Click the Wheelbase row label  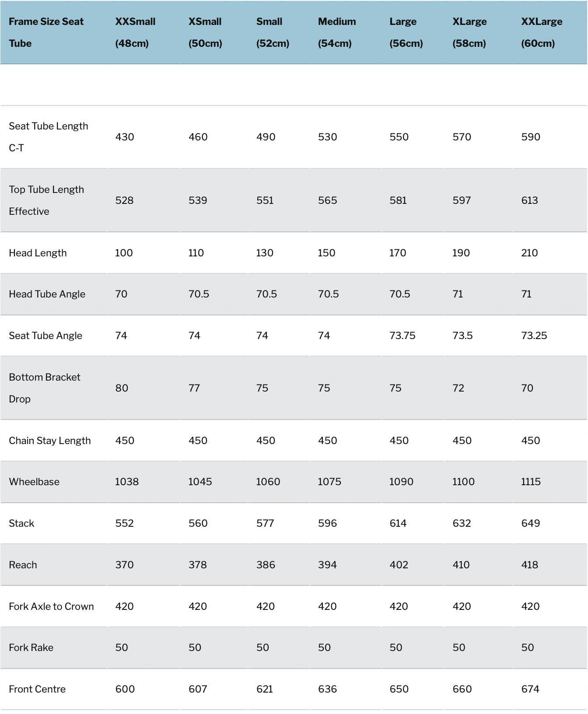coord(34,482)
